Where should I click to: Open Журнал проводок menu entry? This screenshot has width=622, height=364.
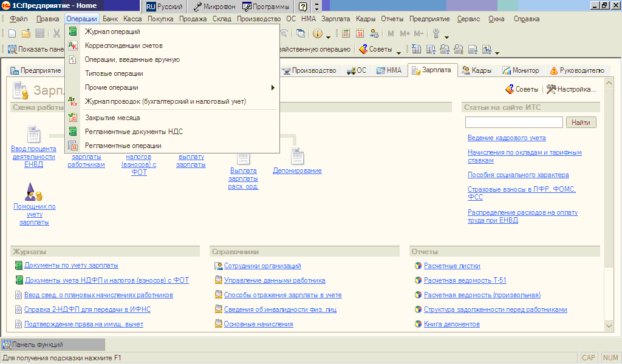[x=172, y=101]
